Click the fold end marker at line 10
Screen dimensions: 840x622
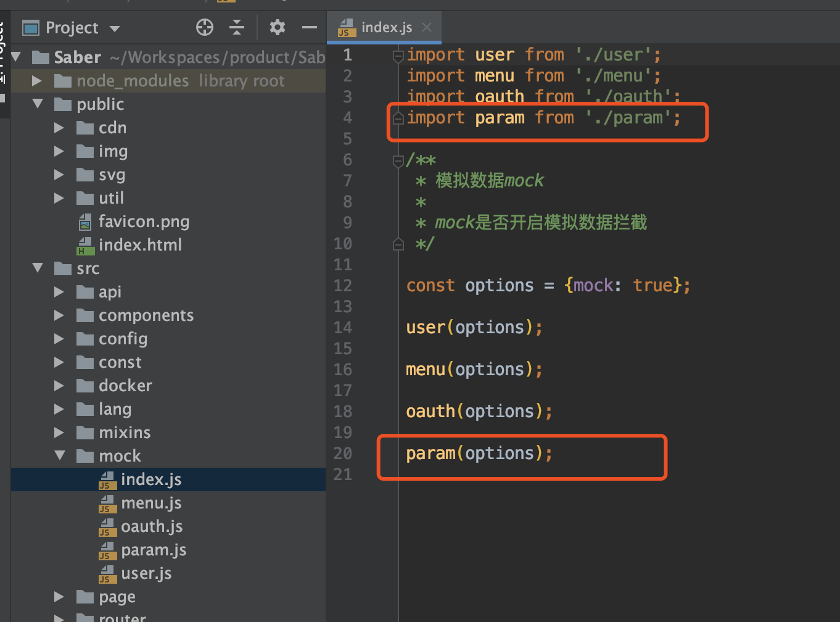coord(398,244)
